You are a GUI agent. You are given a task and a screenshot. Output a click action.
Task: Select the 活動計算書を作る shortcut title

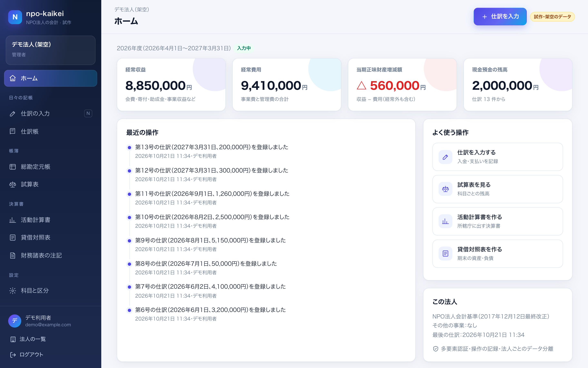pos(479,217)
